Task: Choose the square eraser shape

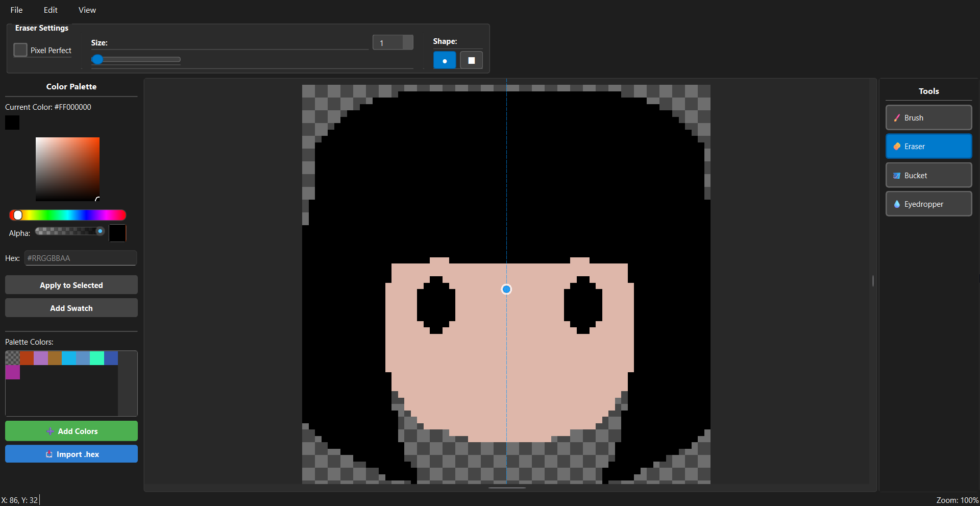Action: pos(471,60)
